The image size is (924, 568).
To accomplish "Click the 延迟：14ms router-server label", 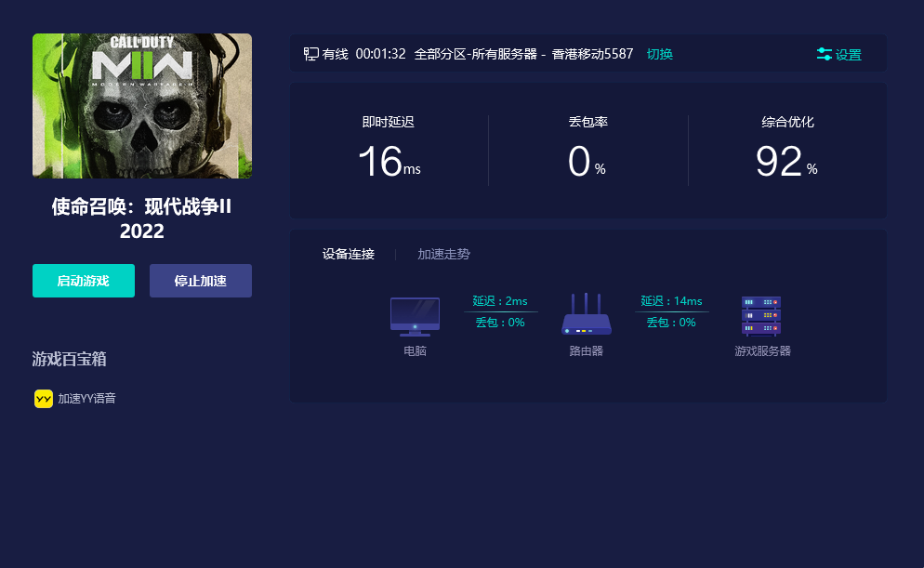I will point(671,300).
